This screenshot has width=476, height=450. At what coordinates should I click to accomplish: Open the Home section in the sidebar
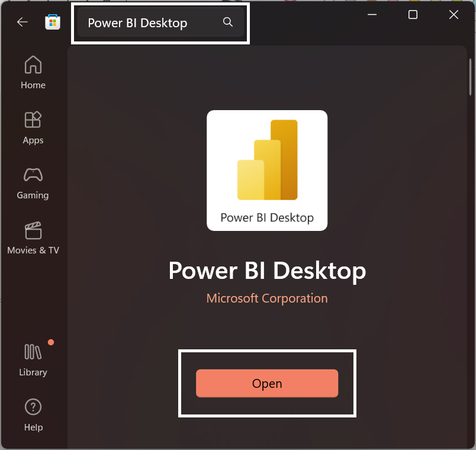pyautogui.click(x=33, y=71)
